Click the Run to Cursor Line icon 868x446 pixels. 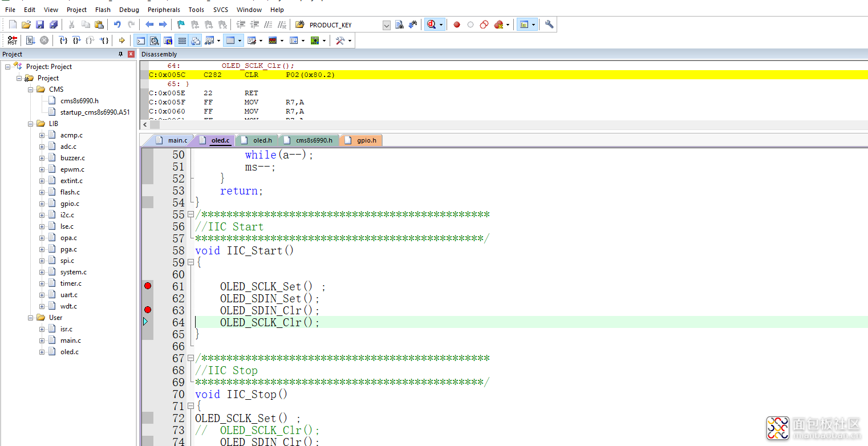point(104,40)
